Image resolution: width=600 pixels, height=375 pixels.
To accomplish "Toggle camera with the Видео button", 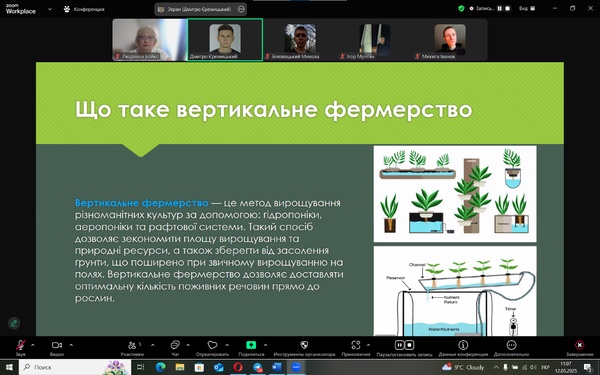I will [57, 347].
